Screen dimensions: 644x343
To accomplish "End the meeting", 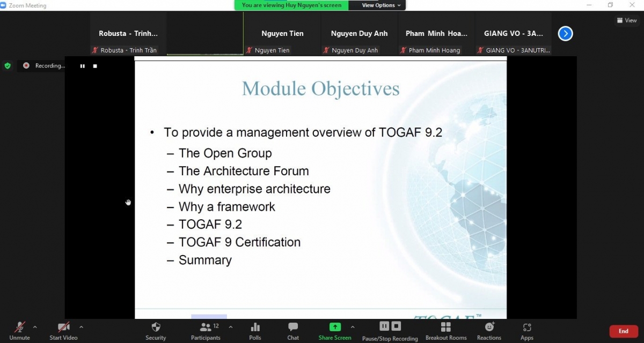I will (x=624, y=331).
